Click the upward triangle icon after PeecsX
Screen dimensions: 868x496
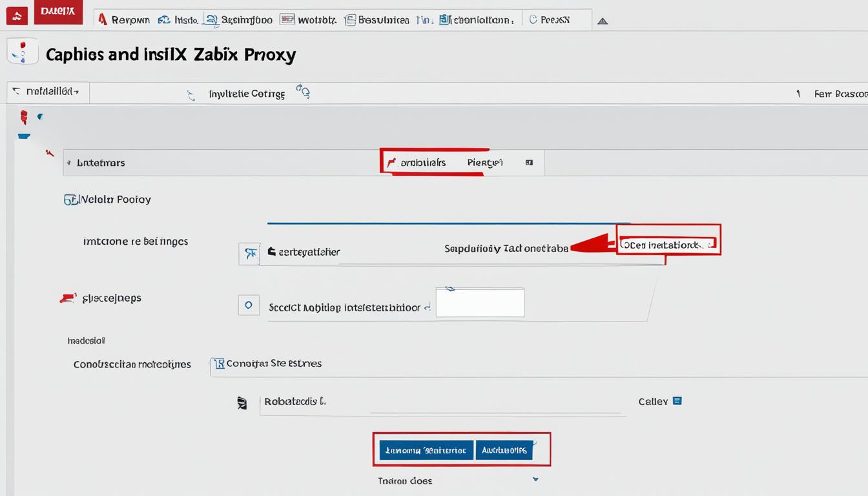click(602, 21)
